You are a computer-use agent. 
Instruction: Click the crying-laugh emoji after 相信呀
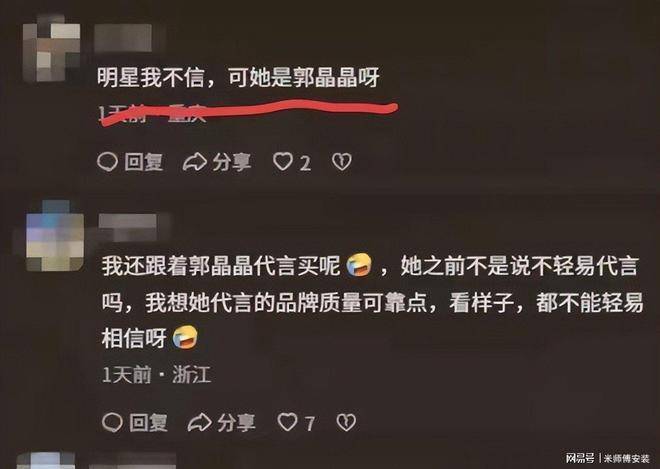click(185, 337)
